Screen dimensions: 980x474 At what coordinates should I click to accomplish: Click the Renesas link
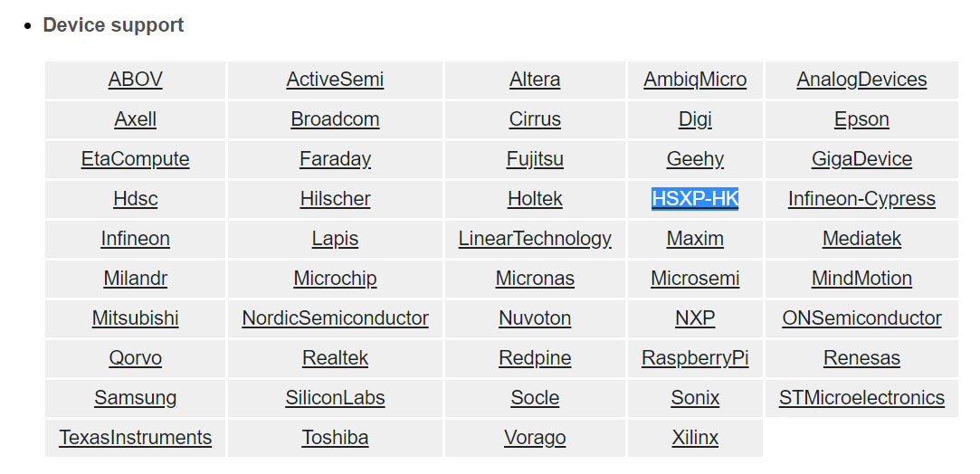point(861,358)
